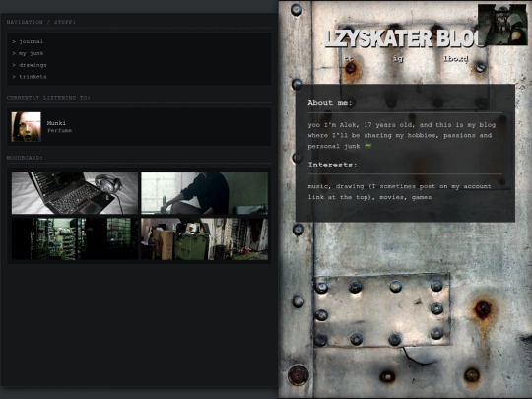Open the dark store shelves moodboard image

pos(75,239)
